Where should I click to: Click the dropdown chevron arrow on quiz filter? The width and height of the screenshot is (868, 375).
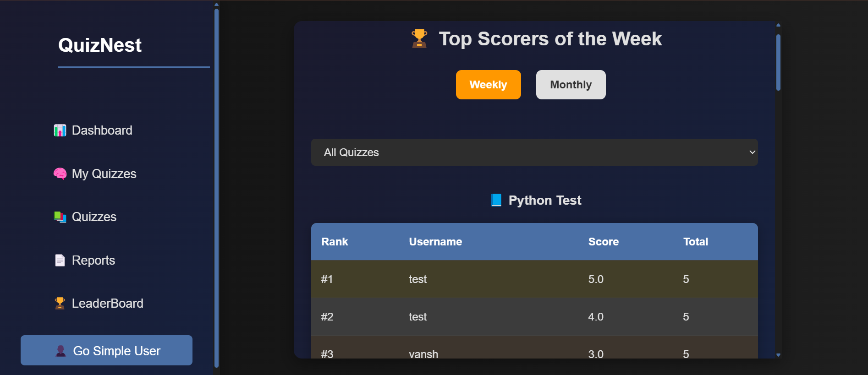[x=752, y=152]
